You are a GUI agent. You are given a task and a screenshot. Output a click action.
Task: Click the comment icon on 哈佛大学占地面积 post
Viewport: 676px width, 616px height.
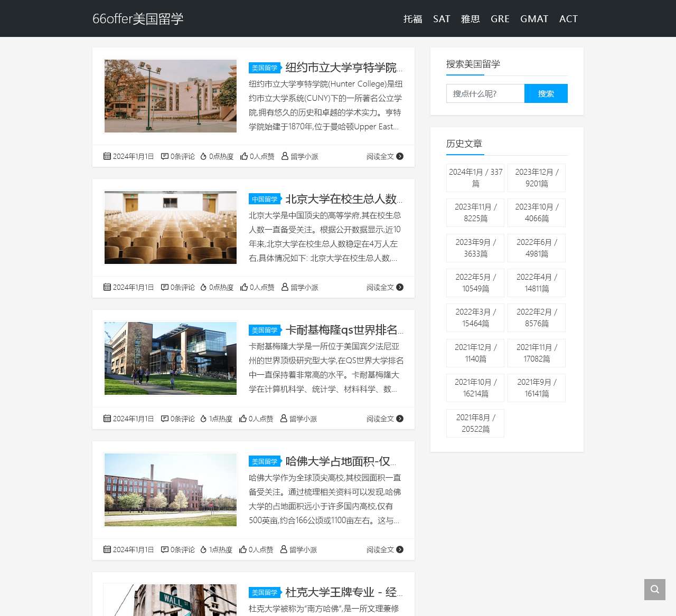[x=165, y=549]
